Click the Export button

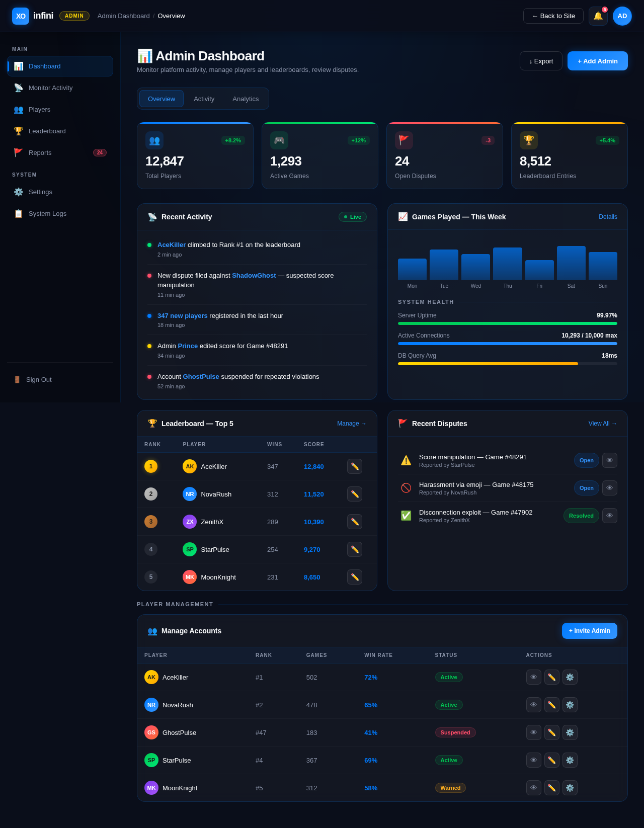[x=541, y=61]
